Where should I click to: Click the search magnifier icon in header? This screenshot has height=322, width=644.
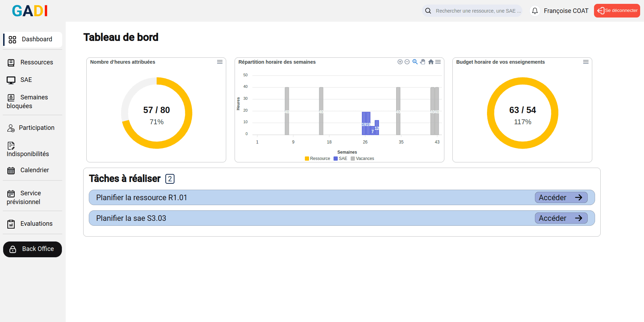coord(428,11)
